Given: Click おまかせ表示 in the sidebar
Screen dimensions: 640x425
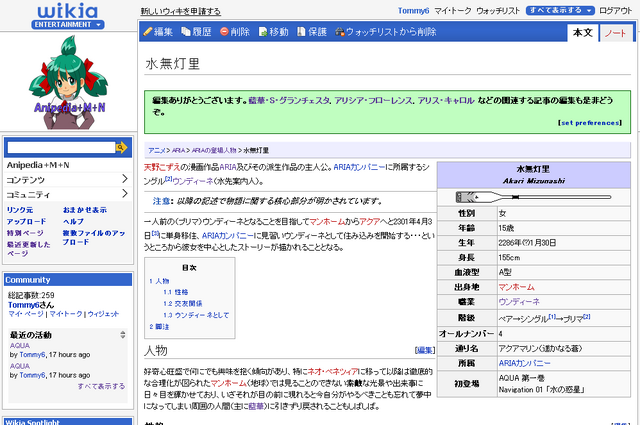Looking at the screenshot, I should (84, 210).
